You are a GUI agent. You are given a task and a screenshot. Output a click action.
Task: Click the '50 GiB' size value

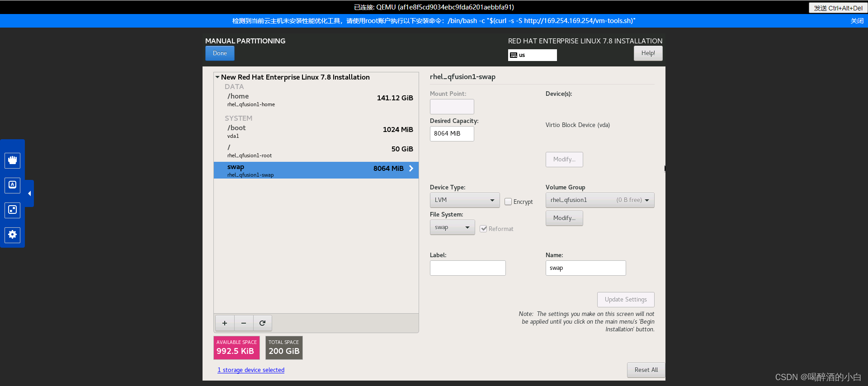tap(402, 149)
